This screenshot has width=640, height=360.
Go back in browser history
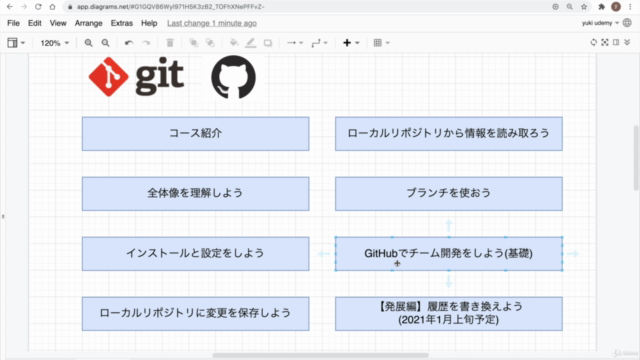[x=10, y=7]
